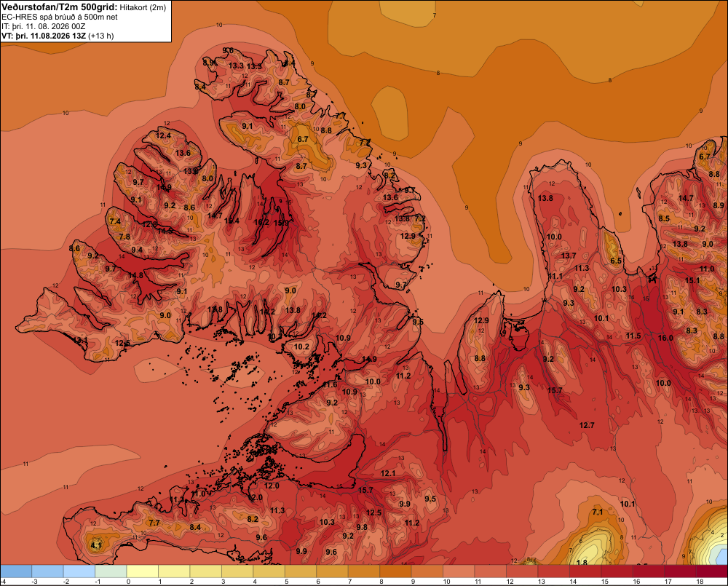Click the 12.4 temperature label

pyautogui.click(x=163, y=136)
